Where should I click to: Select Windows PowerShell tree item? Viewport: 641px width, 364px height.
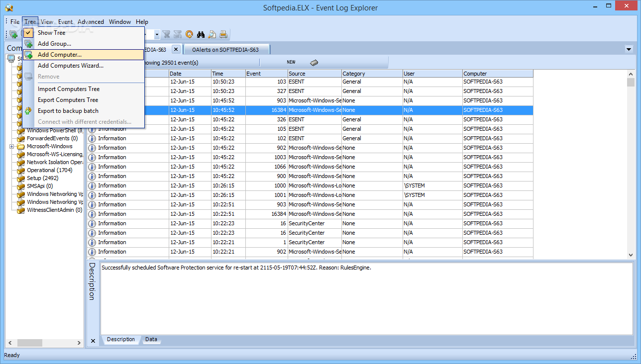(55, 131)
